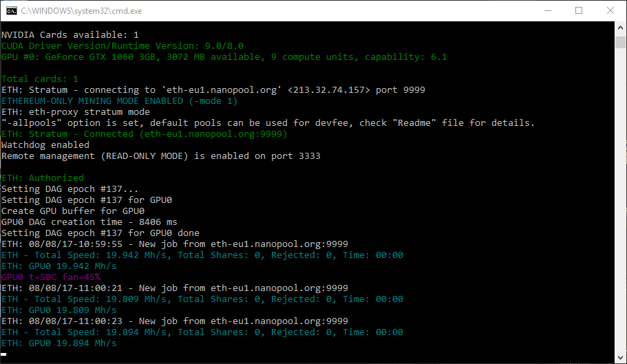Click the "Watchdog enabled" line
Image resolution: width=627 pixels, height=364 pixels.
pos(45,144)
